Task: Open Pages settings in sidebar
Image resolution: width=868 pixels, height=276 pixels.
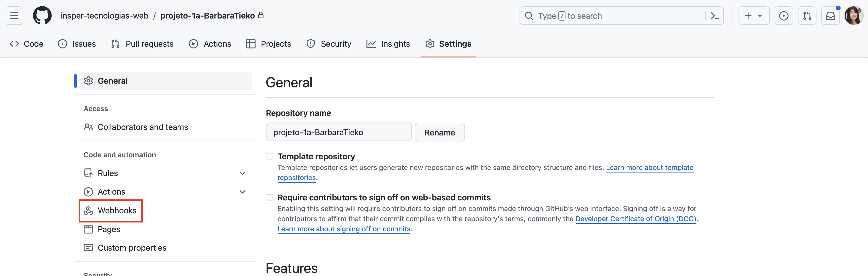Action: (x=109, y=230)
